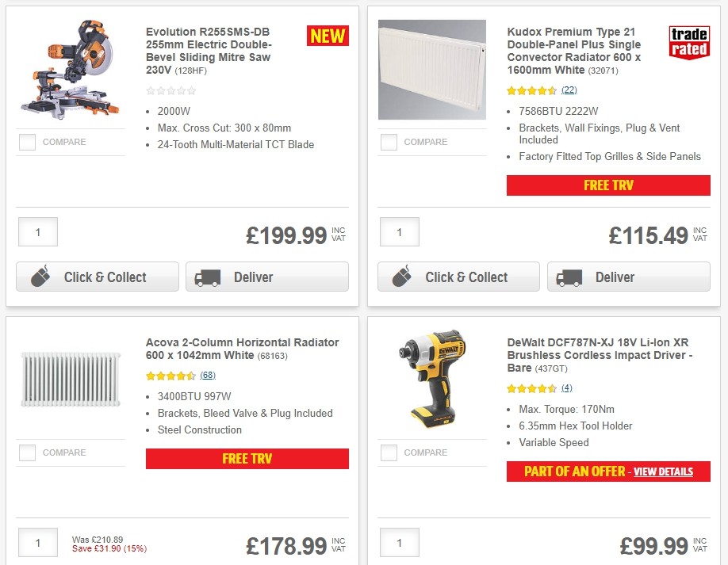The width and height of the screenshot is (728, 565).
Task: Select Deliver for the Evolution mitre saw
Action: (x=266, y=277)
